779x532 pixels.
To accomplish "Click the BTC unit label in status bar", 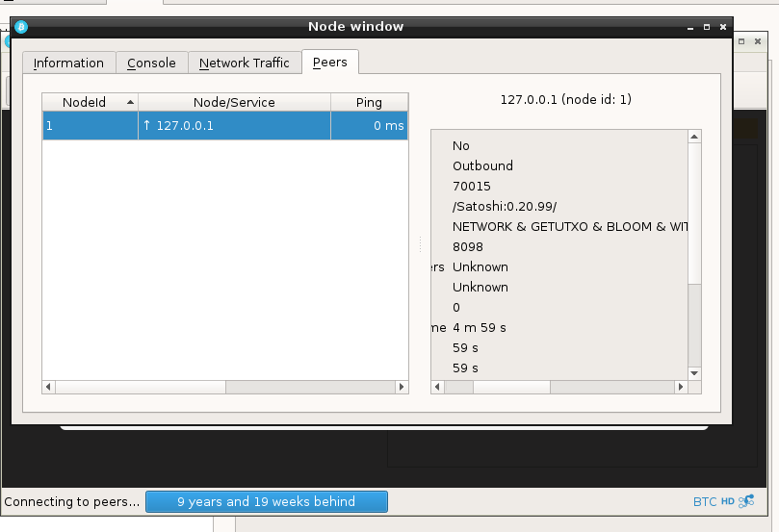I will [705, 502].
